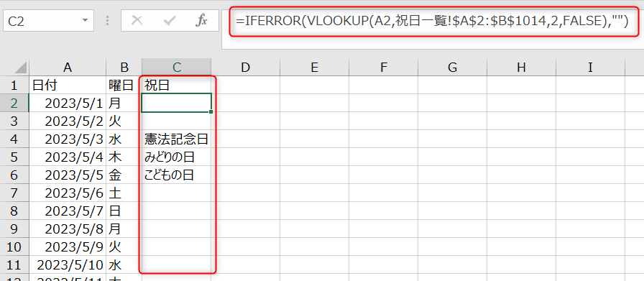Screen dimensions: 644x281
Task: Click cell with date 2023/5/7
Action: [x=68, y=211]
